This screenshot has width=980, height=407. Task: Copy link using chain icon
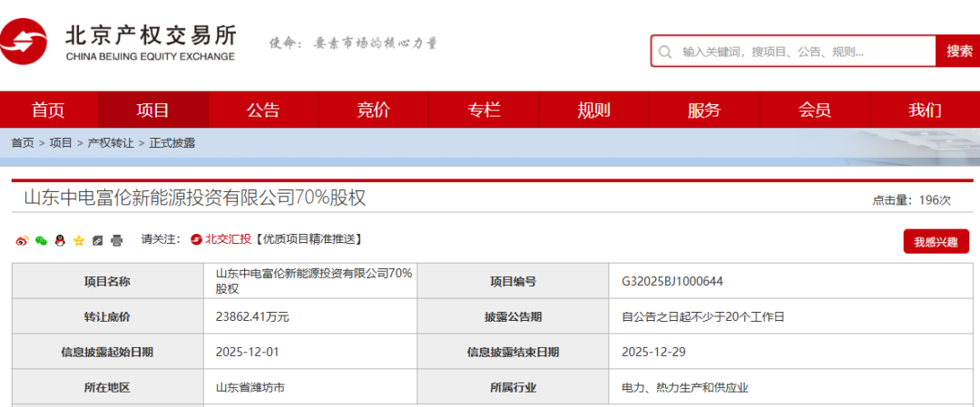[x=98, y=240]
